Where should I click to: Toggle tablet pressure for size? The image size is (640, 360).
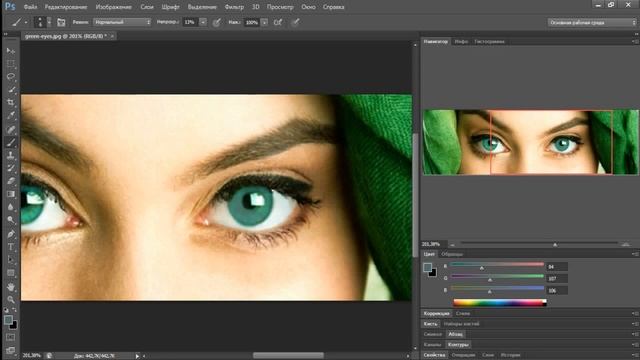click(x=295, y=22)
